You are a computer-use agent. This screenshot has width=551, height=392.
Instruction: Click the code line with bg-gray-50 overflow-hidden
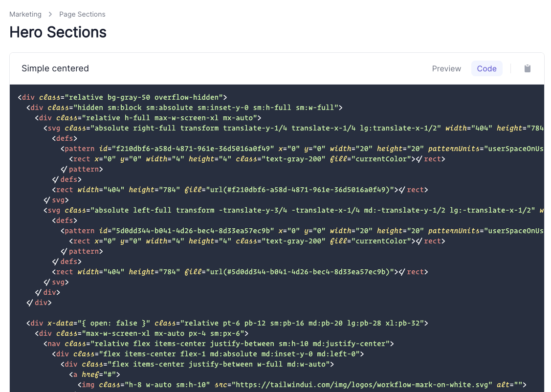122,97
